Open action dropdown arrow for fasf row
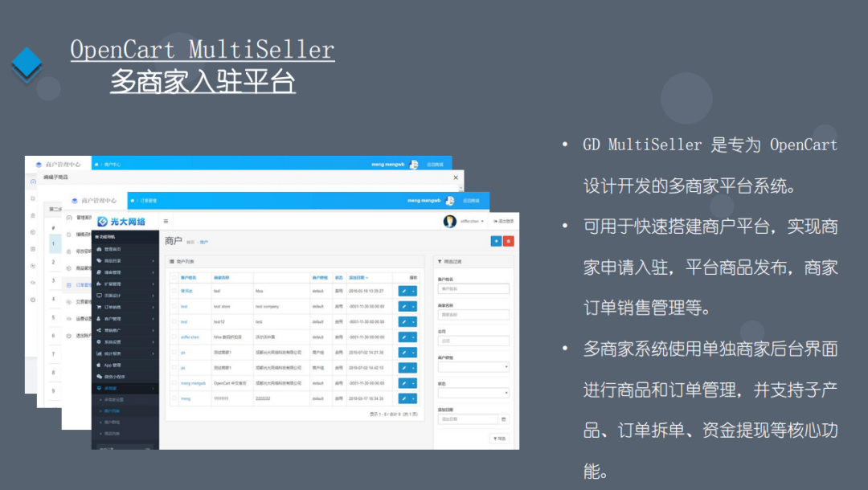The image size is (868, 490). (414, 291)
